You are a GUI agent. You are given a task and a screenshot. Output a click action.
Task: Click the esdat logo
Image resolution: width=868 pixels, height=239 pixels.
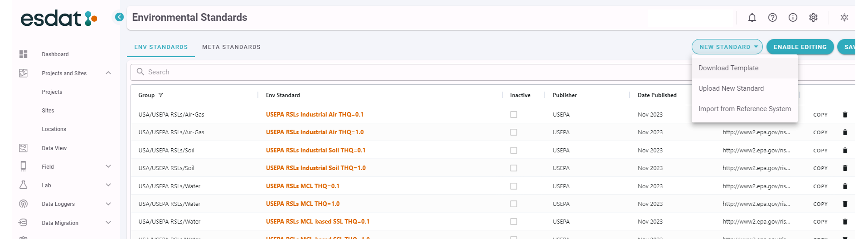pos(59,18)
